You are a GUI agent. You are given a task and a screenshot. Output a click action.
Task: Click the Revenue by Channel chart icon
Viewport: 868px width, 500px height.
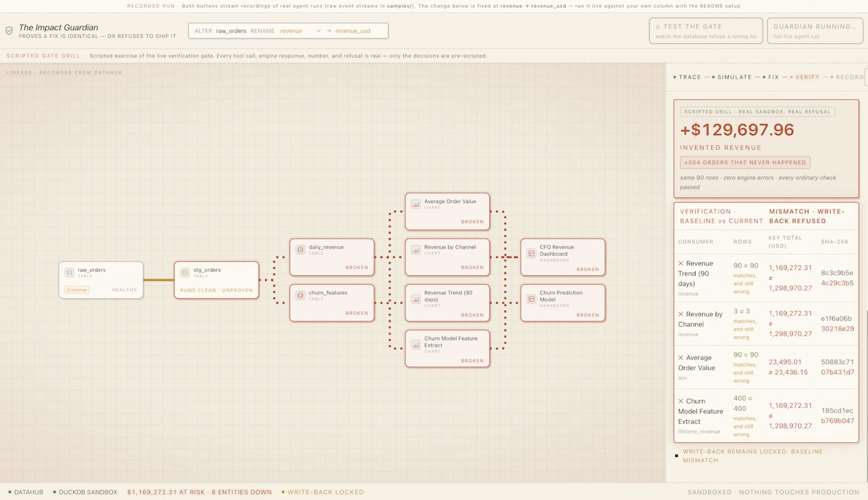pos(416,250)
